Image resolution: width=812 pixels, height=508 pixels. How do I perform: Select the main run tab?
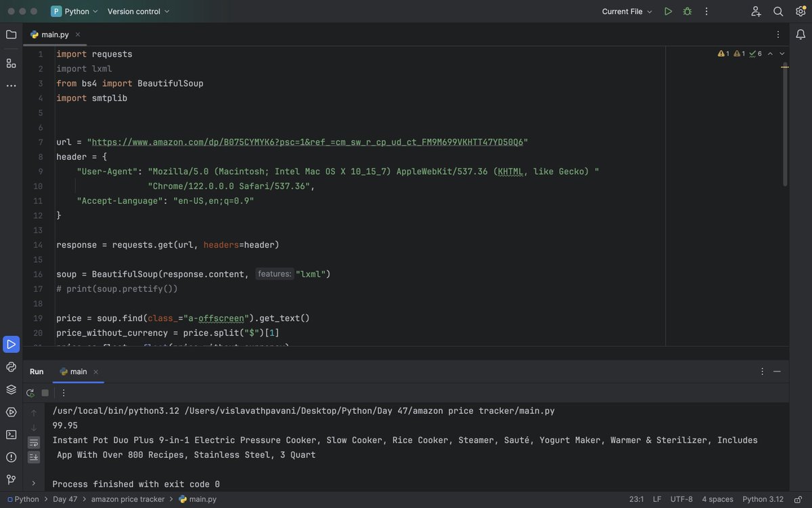(78, 371)
